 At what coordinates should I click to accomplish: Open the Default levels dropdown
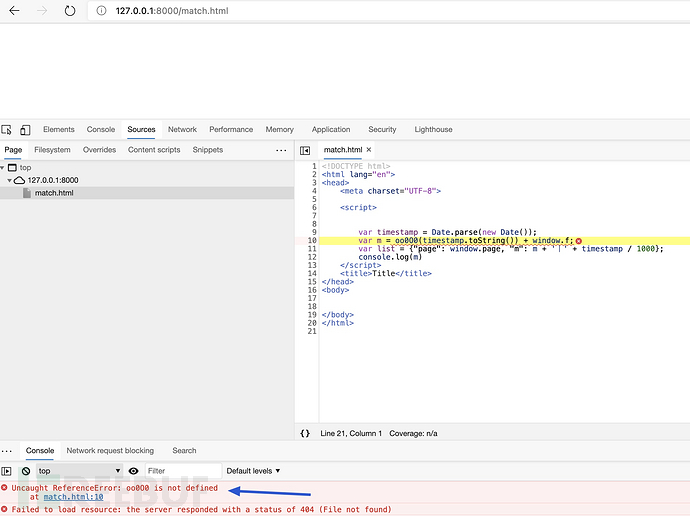click(253, 471)
